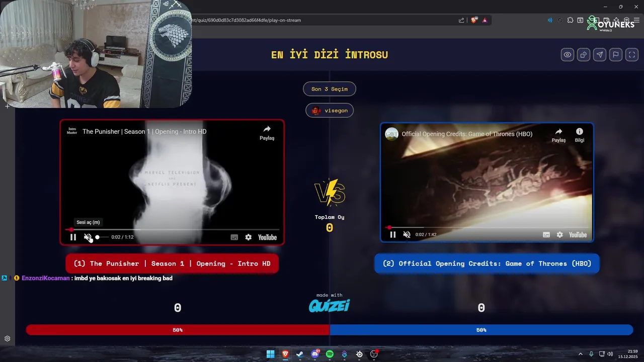Screen dimensions: 644x362
Task: Click the share page icon in address bar
Action: click(x=461, y=20)
